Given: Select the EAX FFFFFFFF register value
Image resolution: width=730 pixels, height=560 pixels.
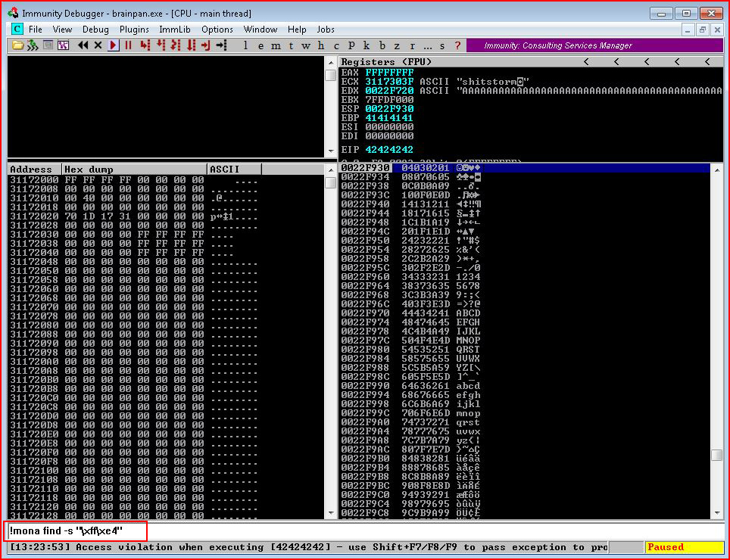Looking at the screenshot, I should (389, 73).
